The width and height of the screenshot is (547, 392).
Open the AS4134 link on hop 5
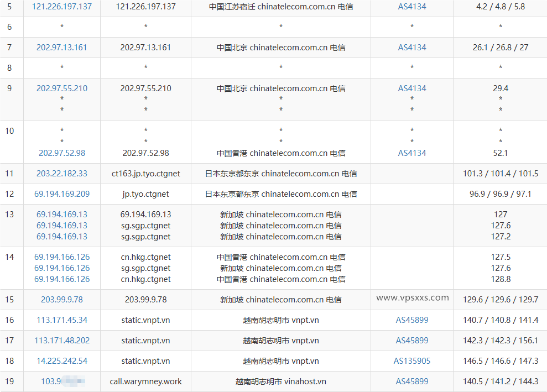point(411,7)
